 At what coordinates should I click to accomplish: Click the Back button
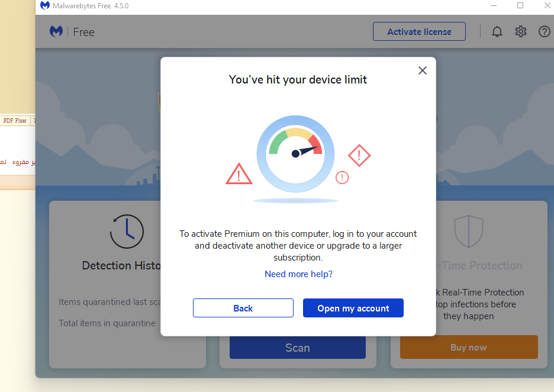point(243,308)
